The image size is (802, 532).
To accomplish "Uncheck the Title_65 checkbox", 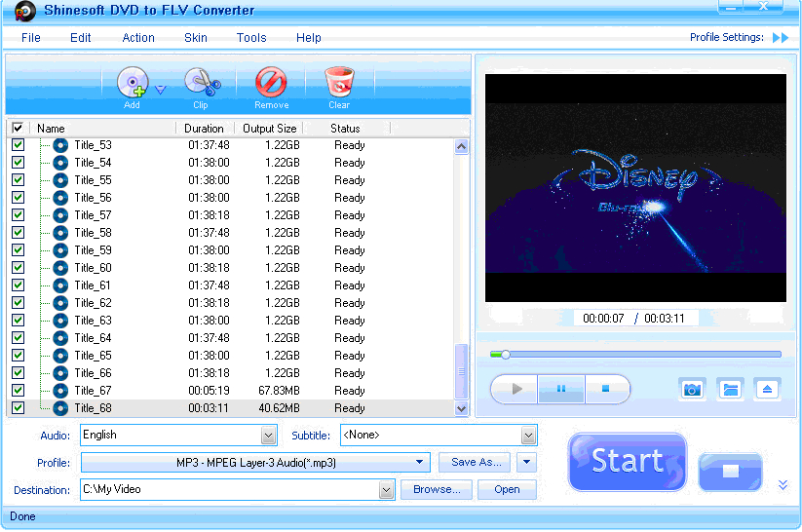I will 18,356.
